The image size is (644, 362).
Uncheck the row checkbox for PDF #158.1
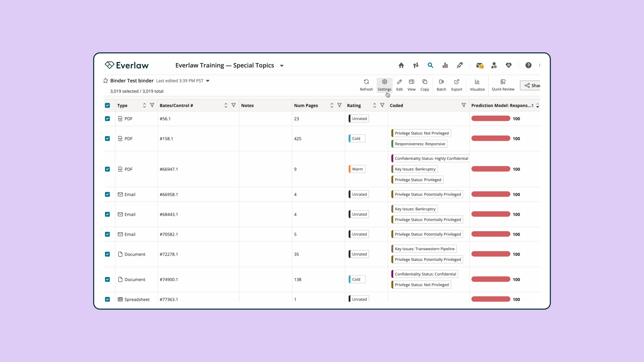click(x=107, y=138)
